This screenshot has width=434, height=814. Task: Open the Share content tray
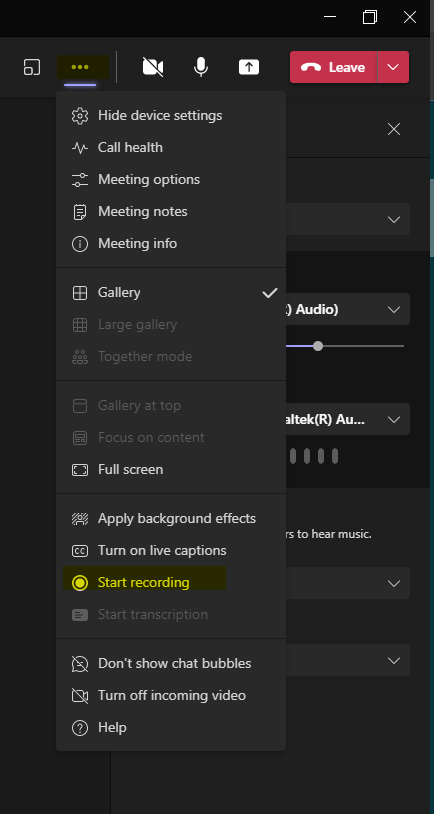tap(249, 67)
